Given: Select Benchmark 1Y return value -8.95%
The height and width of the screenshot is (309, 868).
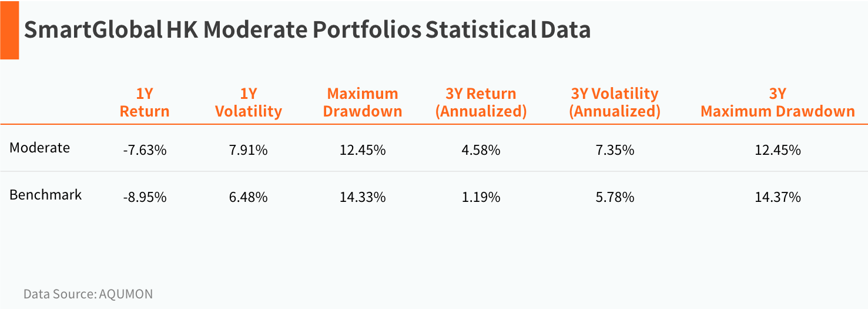Looking at the screenshot, I should pos(145,197).
